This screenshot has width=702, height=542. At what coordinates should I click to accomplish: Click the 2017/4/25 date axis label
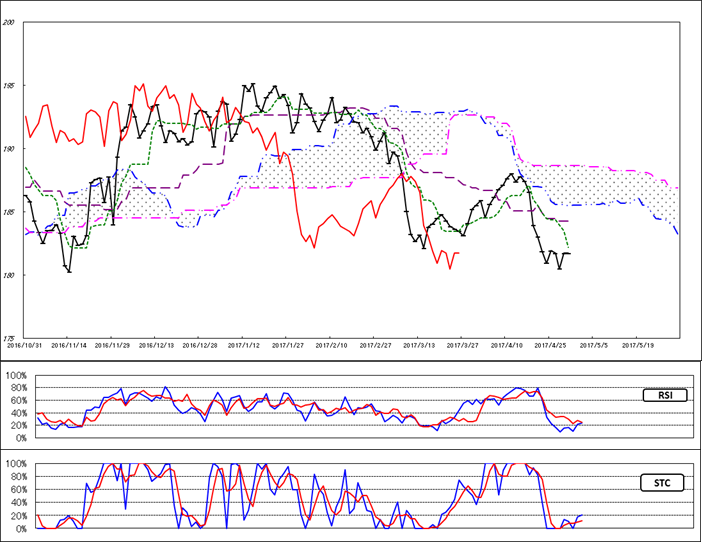point(552,344)
